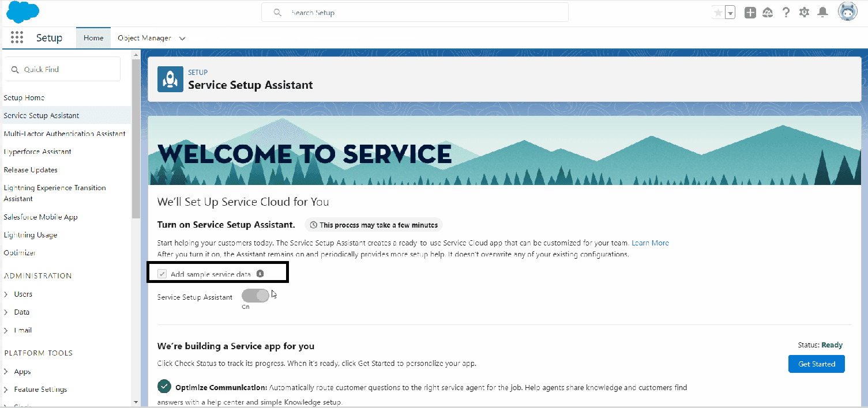Open Release Updates

(x=31, y=170)
